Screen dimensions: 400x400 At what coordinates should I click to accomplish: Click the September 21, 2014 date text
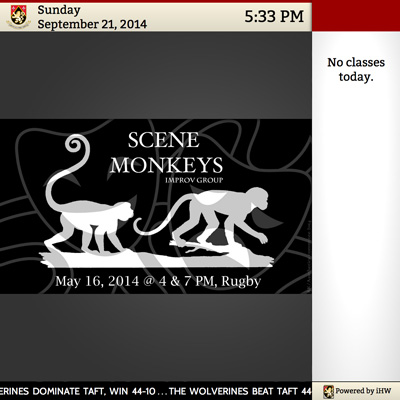click(92, 24)
